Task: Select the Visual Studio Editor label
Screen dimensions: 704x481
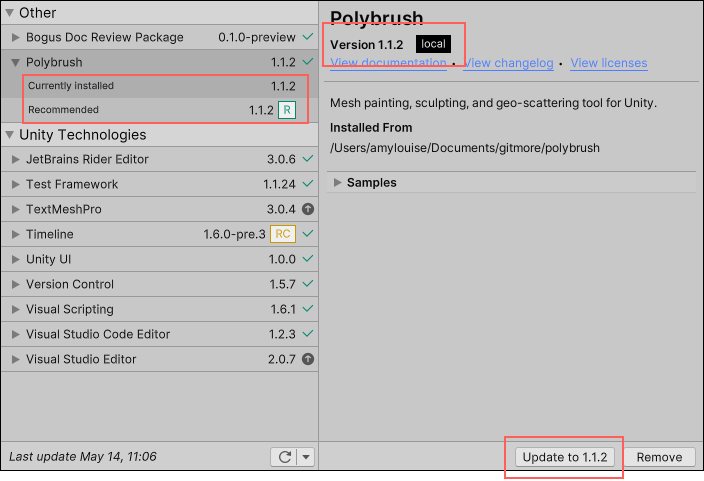Action: 81,359
